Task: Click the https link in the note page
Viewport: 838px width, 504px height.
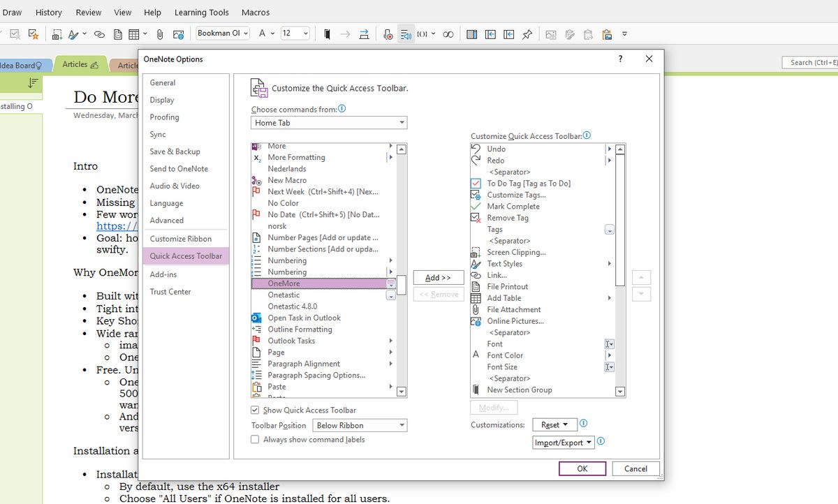Action: tap(117, 226)
